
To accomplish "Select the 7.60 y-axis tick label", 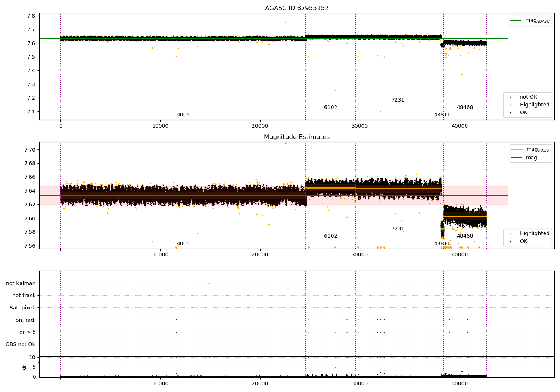I will click(x=30, y=218).
